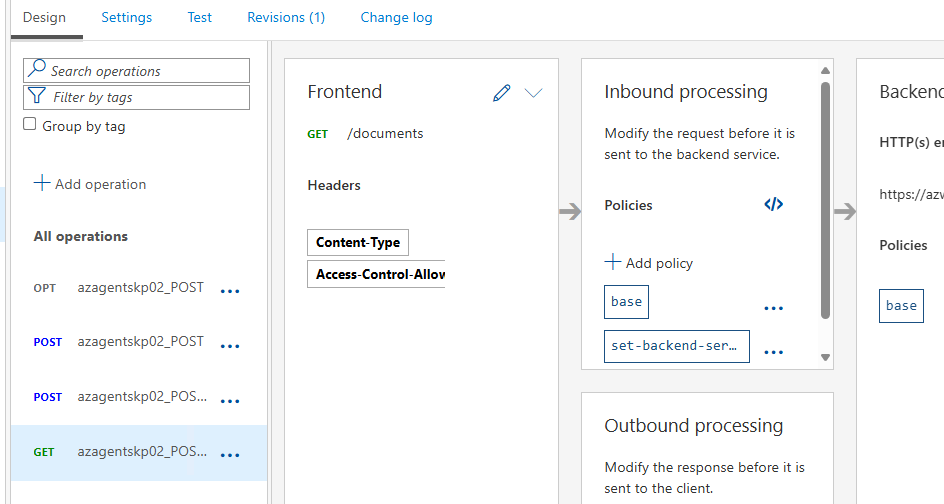View the Revisions (1) tab
The height and width of the screenshot is (504, 944).
pyautogui.click(x=286, y=17)
